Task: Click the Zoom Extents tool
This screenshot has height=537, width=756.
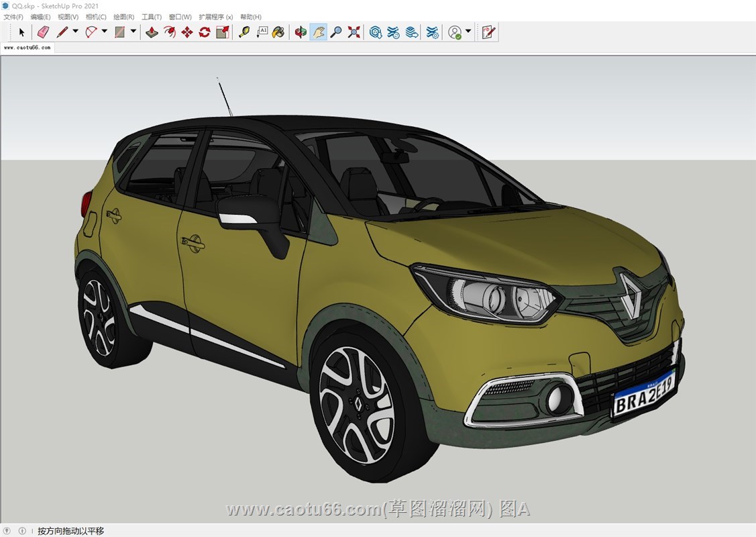Action: (x=354, y=32)
